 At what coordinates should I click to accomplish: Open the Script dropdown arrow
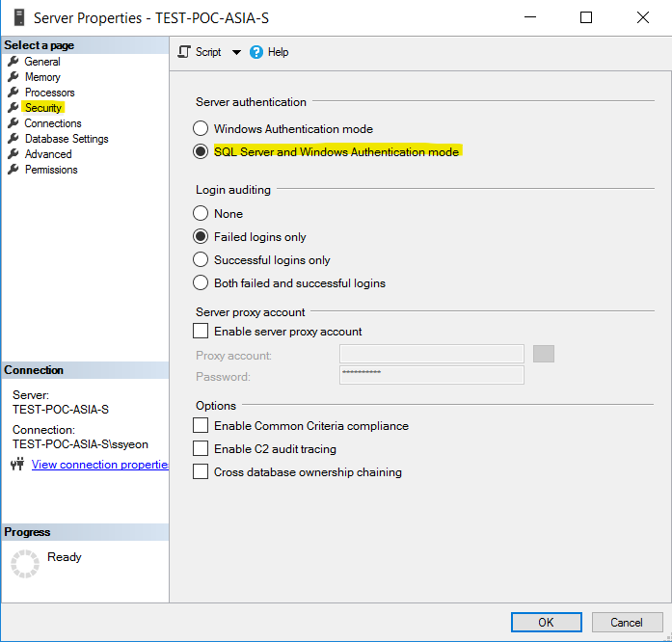pyautogui.click(x=236, y=52)
